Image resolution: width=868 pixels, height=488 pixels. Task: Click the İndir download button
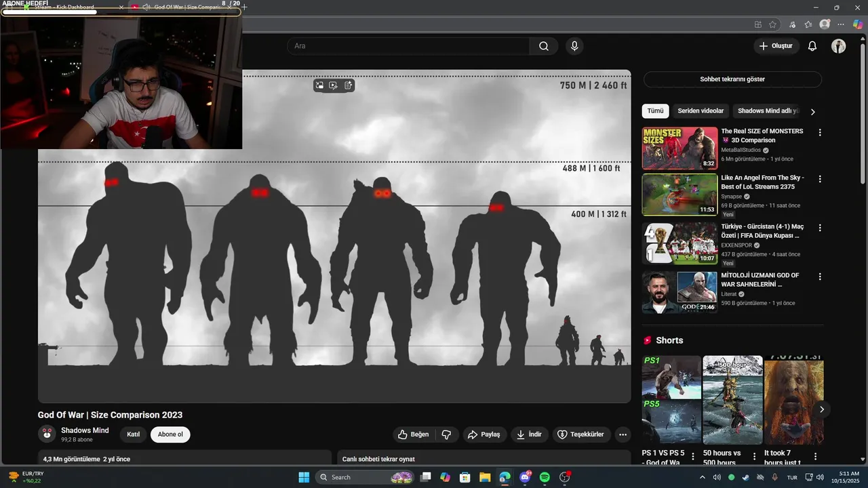tap(529, 434)
